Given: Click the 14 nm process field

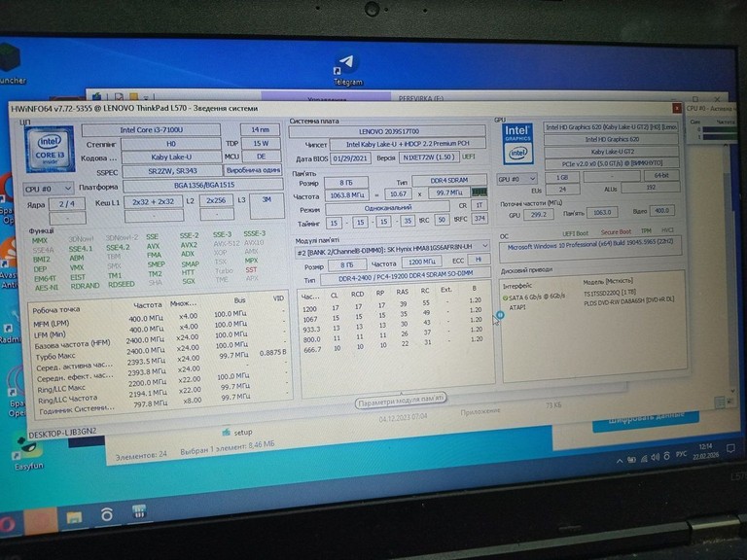Looking at the screenshot, I should (x=260, y=129).
